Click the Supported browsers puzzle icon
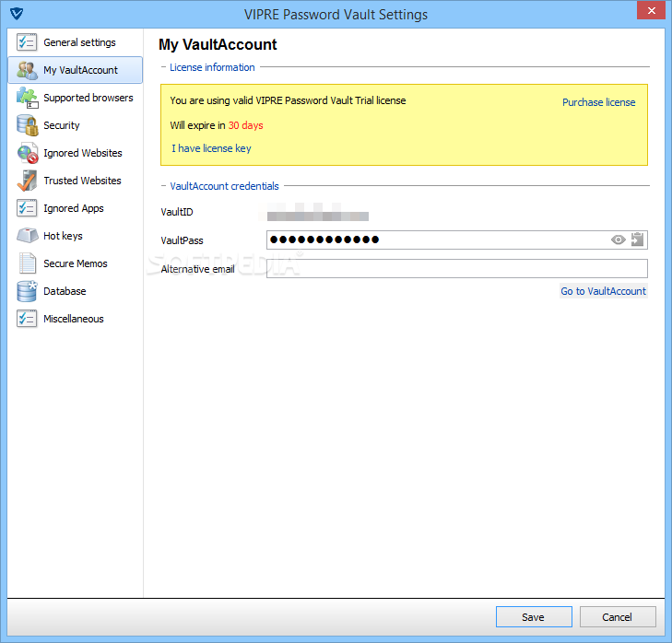The width and height of the screenshot is (672, 643). click(x=27, y=98)
